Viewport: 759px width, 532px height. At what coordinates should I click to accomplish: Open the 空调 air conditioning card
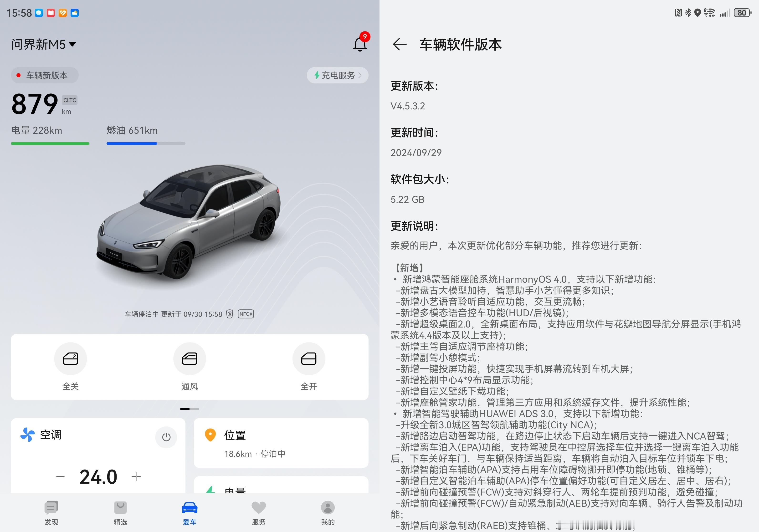[x=98, y=455]
